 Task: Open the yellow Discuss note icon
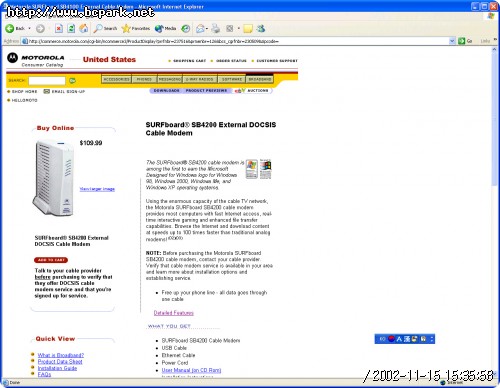coord(248,29)
